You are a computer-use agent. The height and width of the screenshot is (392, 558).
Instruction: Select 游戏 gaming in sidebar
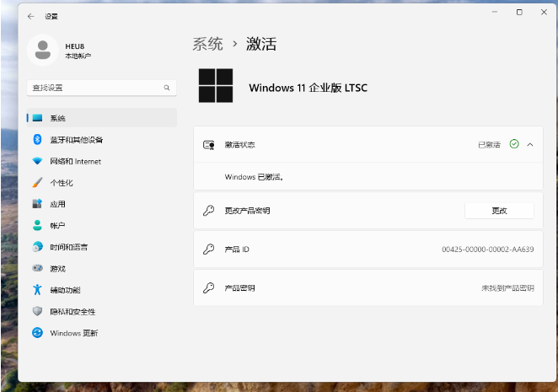click(57, 268)
